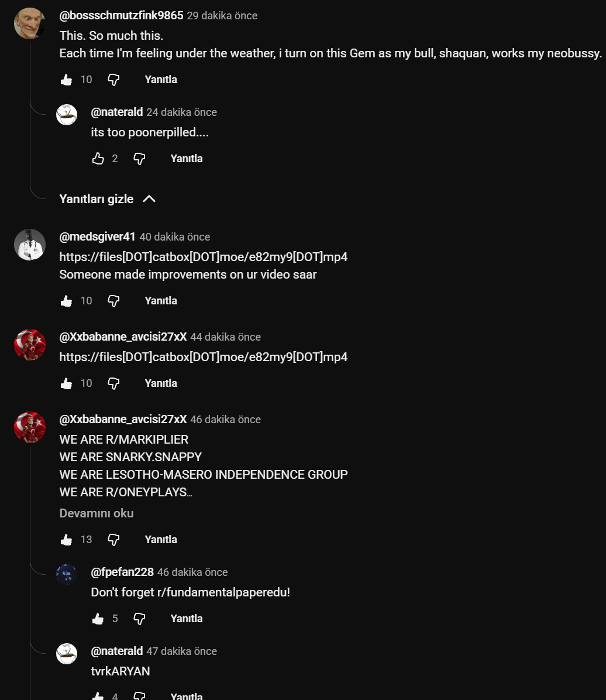Screen dimensions: 606x700
Task: Like @medsgiver41's comment
Action: 67,301
